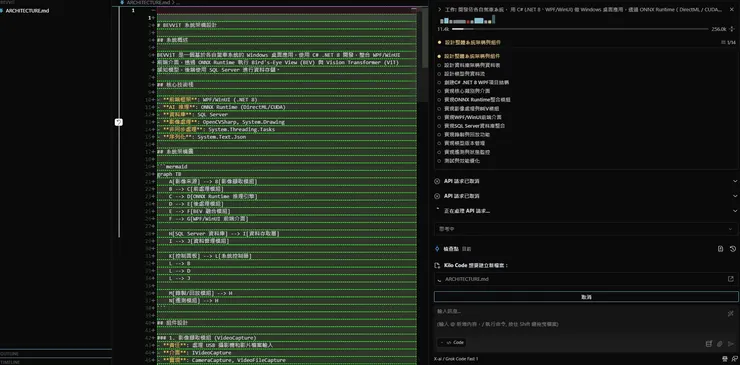Click the 取消 cancel button
The height and width of the screenshot is (365, 740).
coord(586,297)
